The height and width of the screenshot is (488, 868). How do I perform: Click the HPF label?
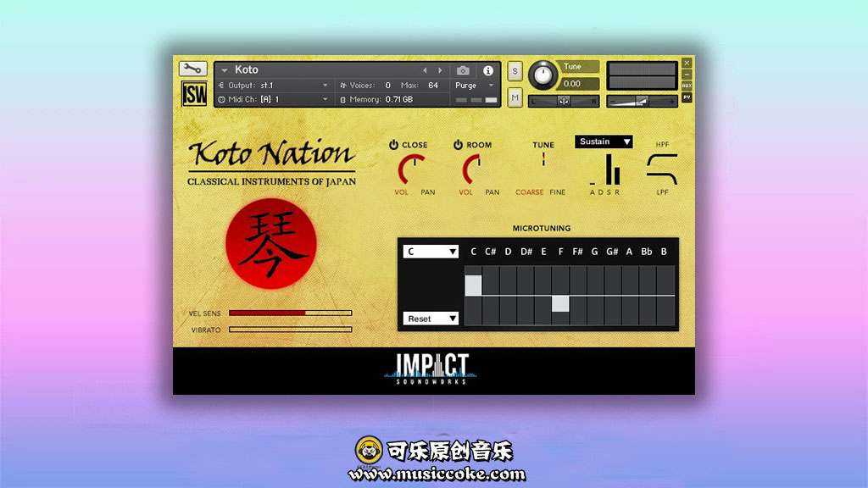[662, 144]
